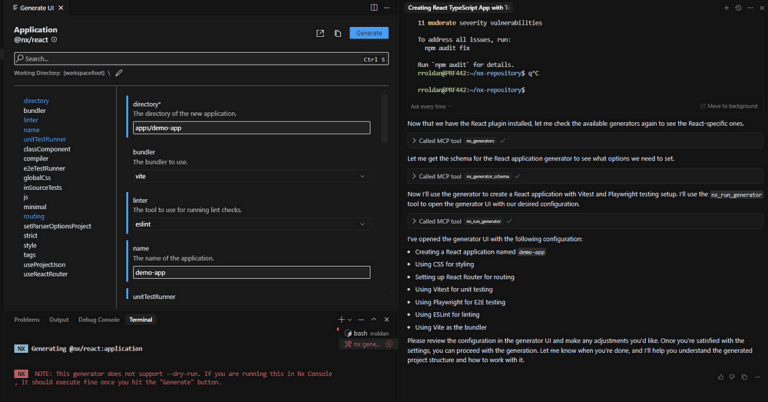Click the open-in-new-window icon beside Generate
Image resolution: width=768 pixels, height=402 pixels.
320,33
